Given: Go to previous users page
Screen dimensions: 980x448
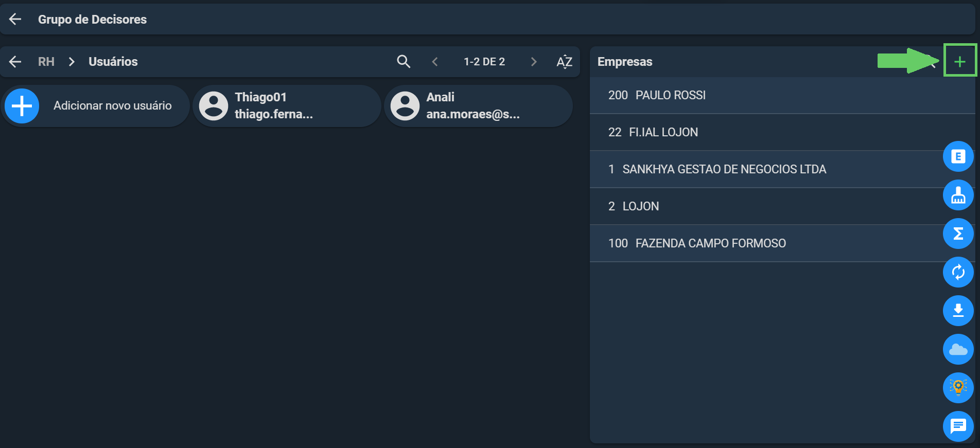Looking at the screenshot, I should [x=435, y=62].
